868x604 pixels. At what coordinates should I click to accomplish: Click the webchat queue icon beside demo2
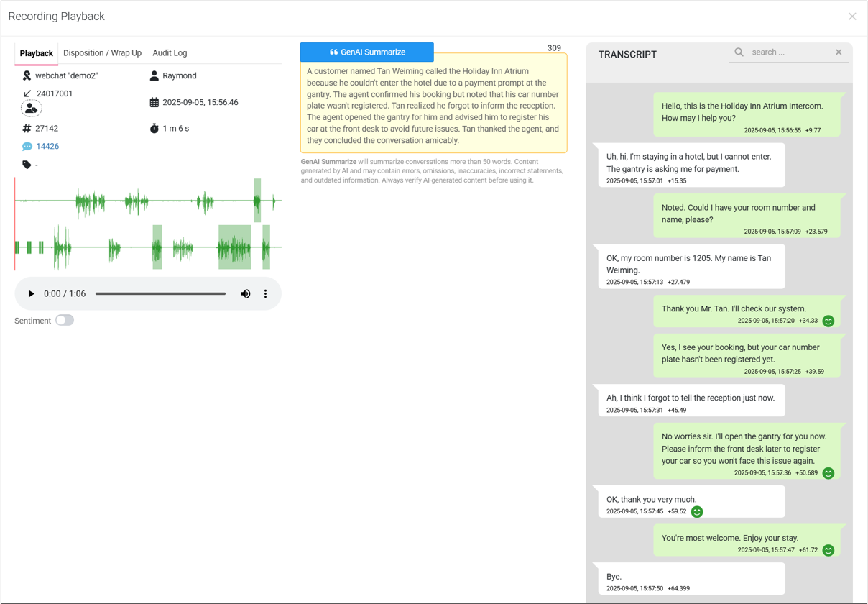(27, 76)
